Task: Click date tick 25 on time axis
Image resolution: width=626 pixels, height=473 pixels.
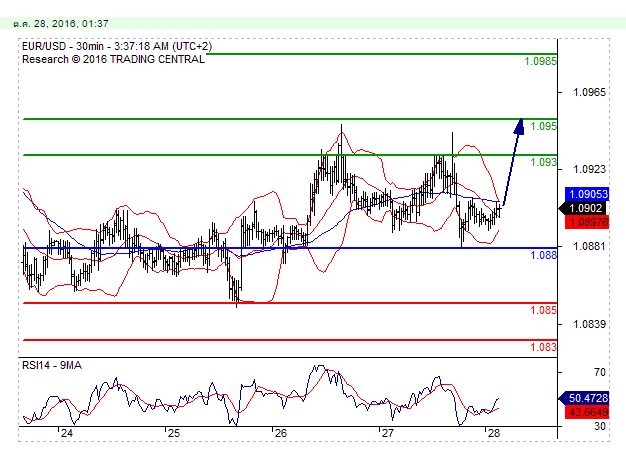Action: tap(174, 433)
